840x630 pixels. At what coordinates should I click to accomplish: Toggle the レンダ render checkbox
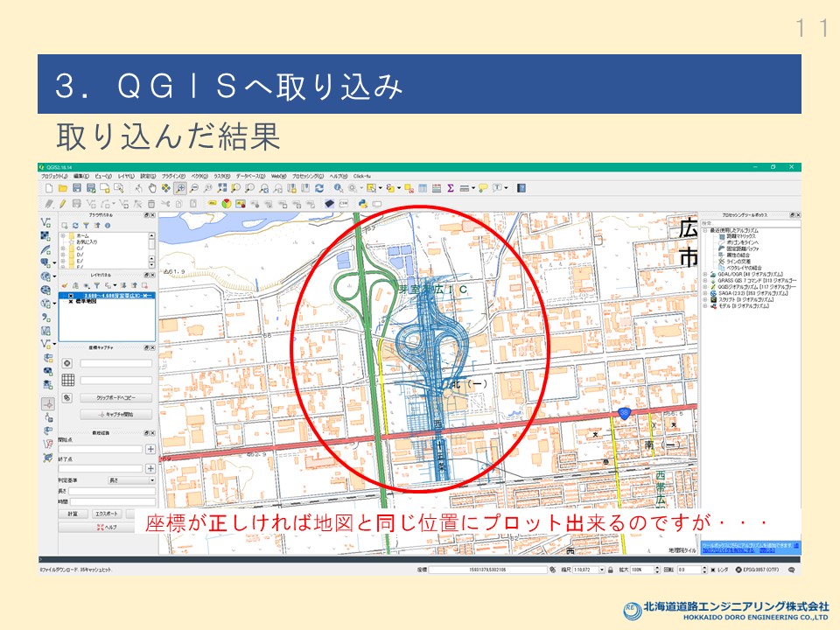click(714, 569)
